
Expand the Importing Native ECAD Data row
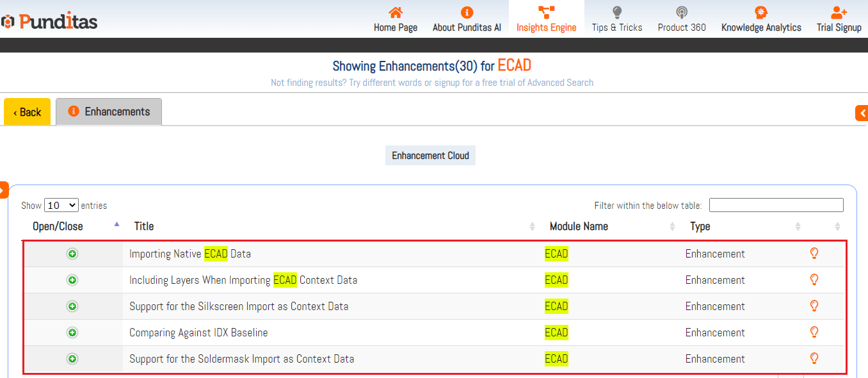point(72,254)
